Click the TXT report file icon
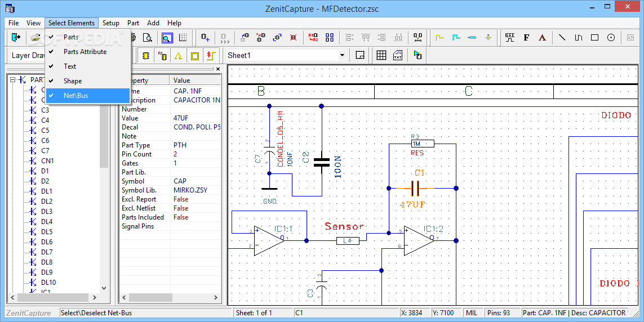The height and width of the screenshot is (322, 644). click(398, 55)
